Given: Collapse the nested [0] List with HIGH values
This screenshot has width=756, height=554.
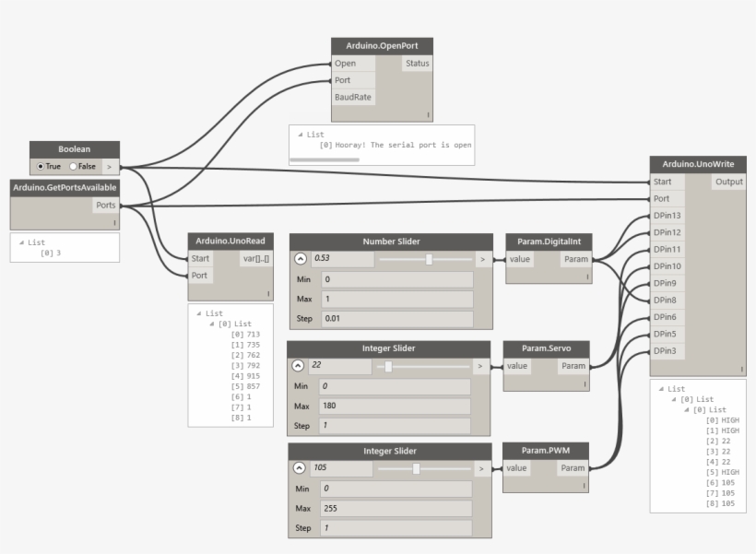Looking at the screenshot, I should click(687, 410).
